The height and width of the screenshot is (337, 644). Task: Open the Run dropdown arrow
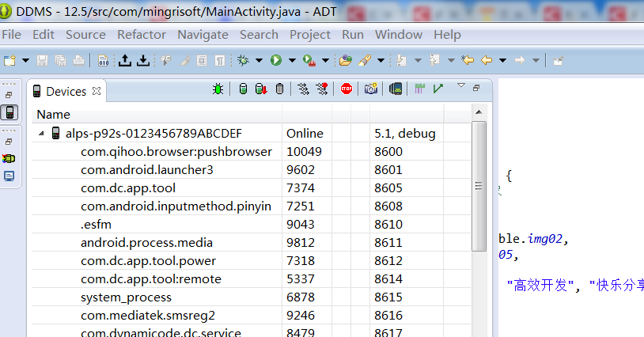coord(292,61)
